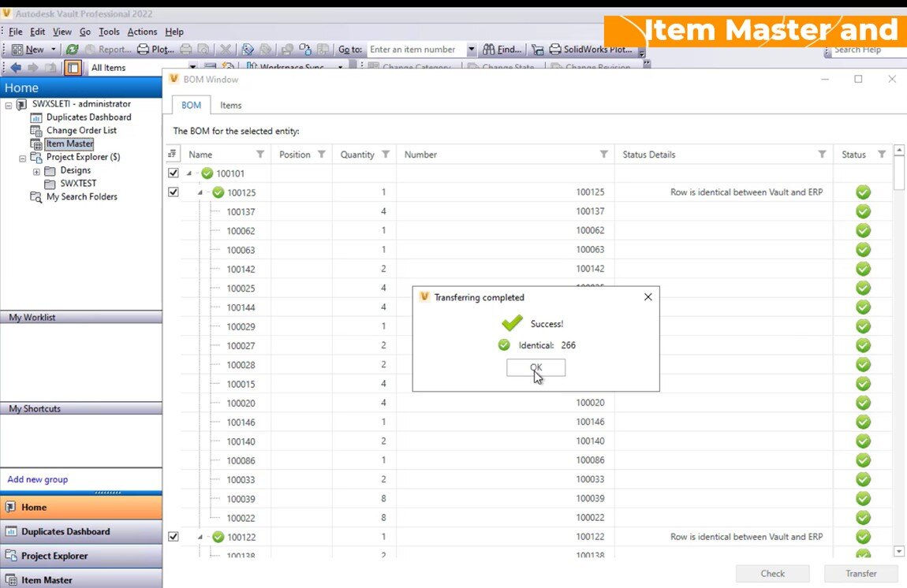Uncheck the checkbox beside item 100125
The image size is (907, 588).
173,192
